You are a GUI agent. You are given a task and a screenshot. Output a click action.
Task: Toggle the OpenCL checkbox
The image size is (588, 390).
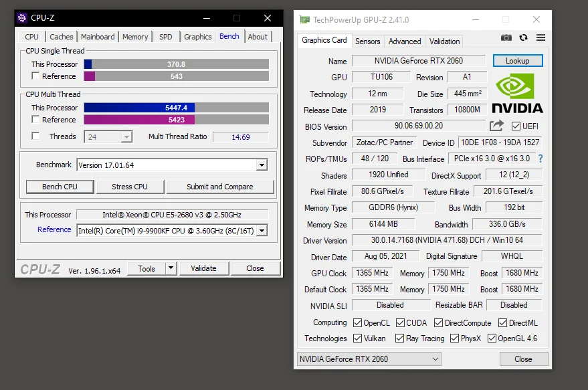coord(357,323)
